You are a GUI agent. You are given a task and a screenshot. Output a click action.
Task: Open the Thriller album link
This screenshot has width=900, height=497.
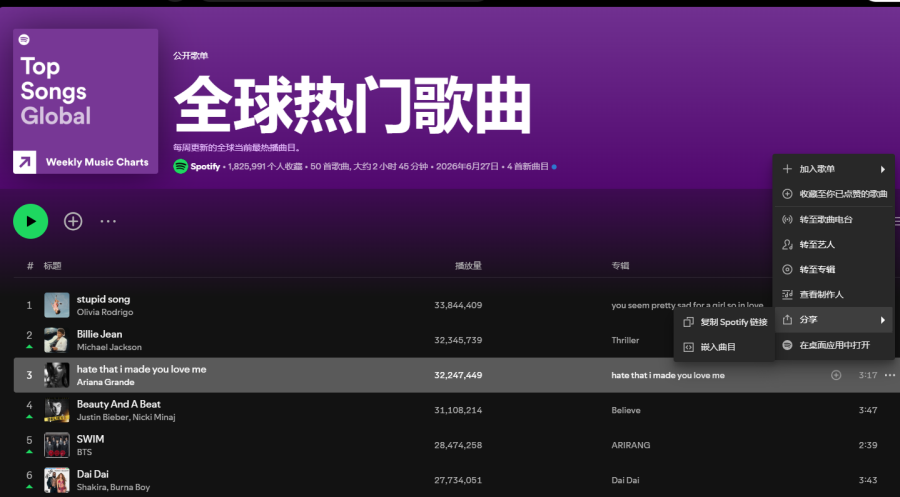pos(625,340)
